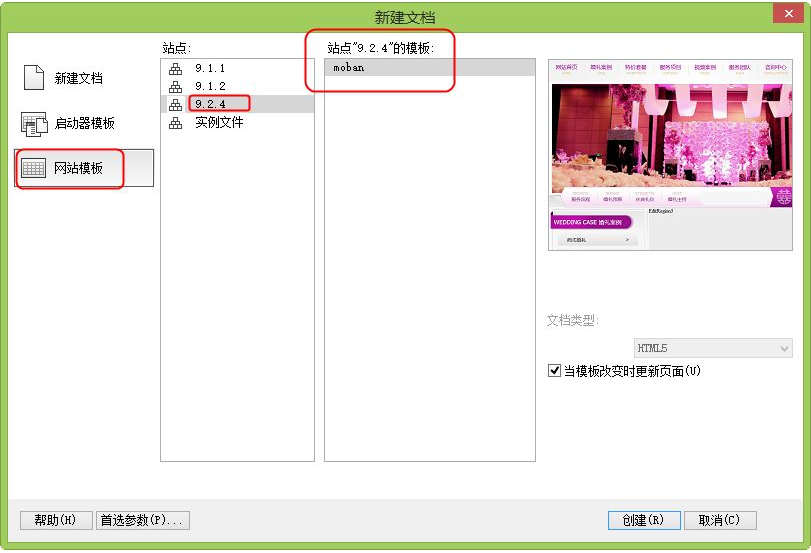Open help with the 帮助(H) button
Image resolution: width=811 pixels, height=553 pixels.
56,520
